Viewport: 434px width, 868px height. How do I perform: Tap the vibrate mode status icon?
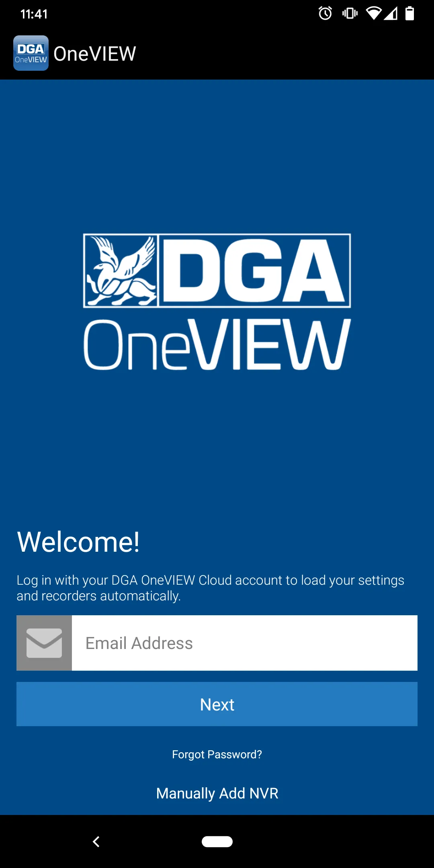pos(350,14)
